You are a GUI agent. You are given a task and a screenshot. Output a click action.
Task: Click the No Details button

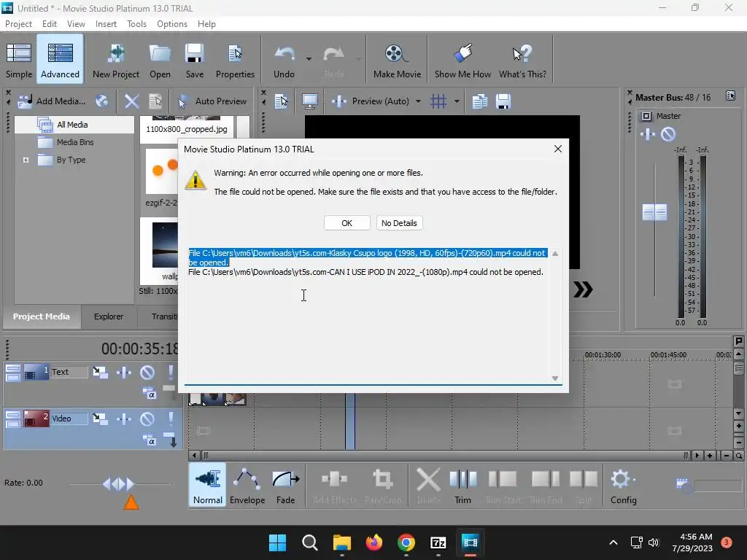click(399, 223)
